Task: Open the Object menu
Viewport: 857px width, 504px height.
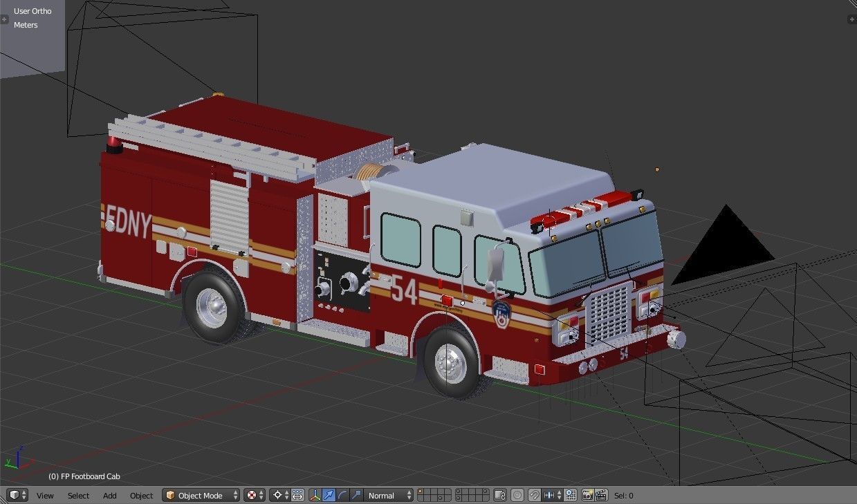Action: coord(141,496)
